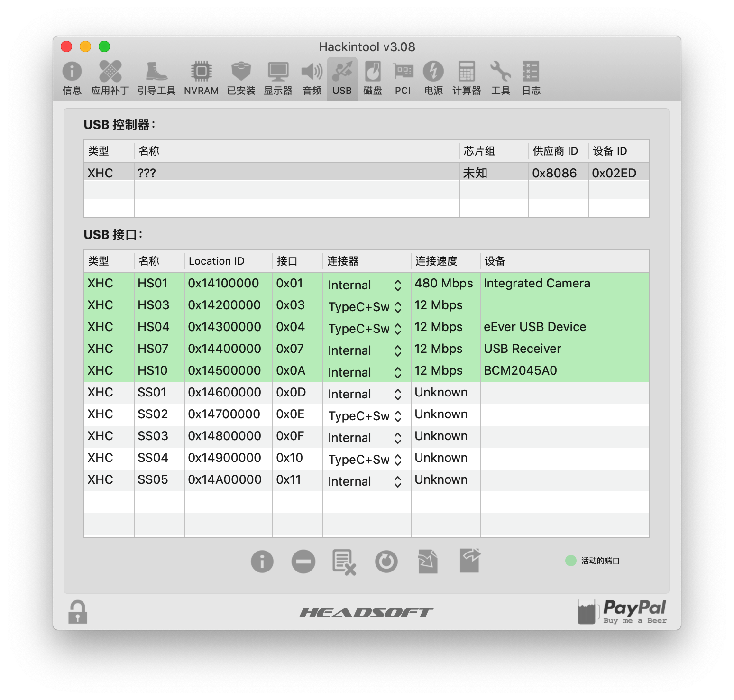Click the 设备 column header in ports table

point(564,261)
